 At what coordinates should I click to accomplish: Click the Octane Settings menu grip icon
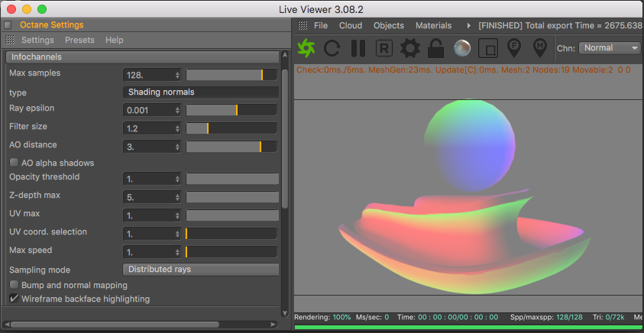point(10,40)
